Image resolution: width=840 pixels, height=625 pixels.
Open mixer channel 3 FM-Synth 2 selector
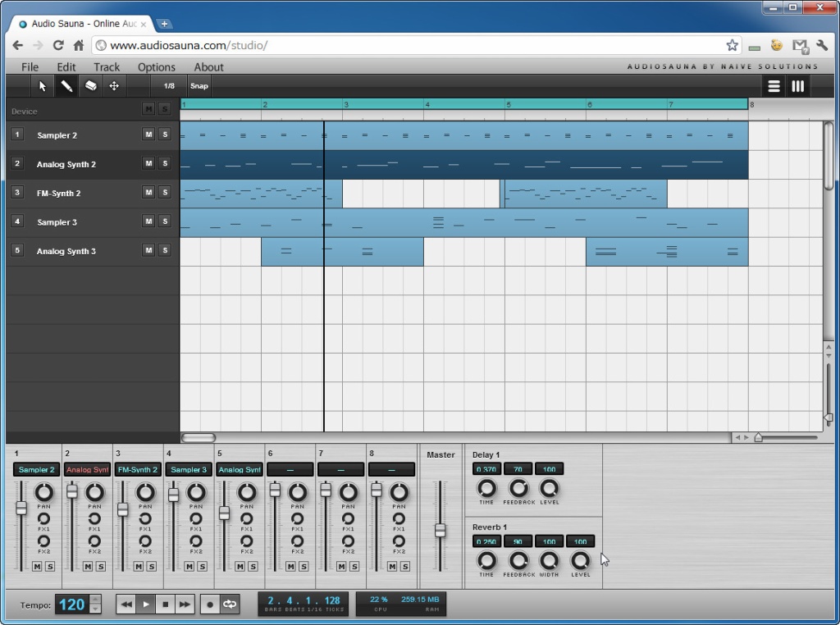pos(138,470)
